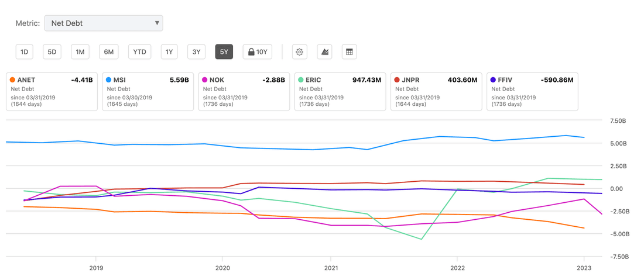Screen dimensions: 644x280
Task: Click the "Metric:" label
Action: 28,23
